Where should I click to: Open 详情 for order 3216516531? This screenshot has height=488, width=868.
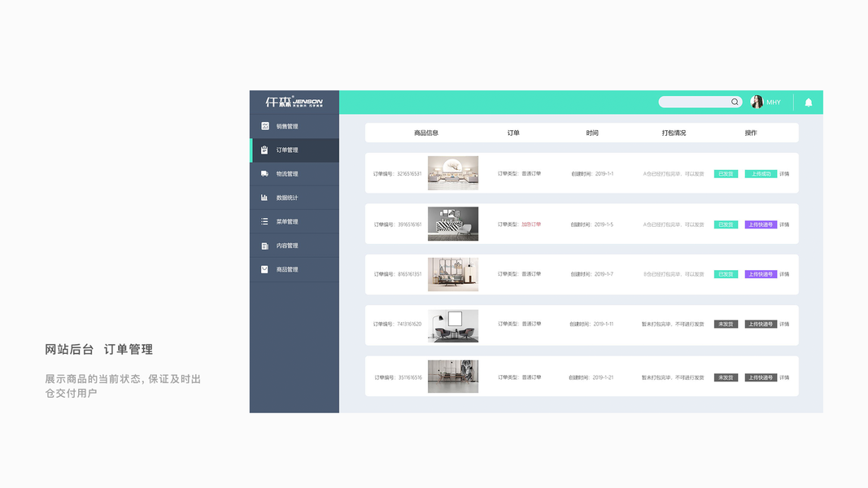(x=784, y=174)
